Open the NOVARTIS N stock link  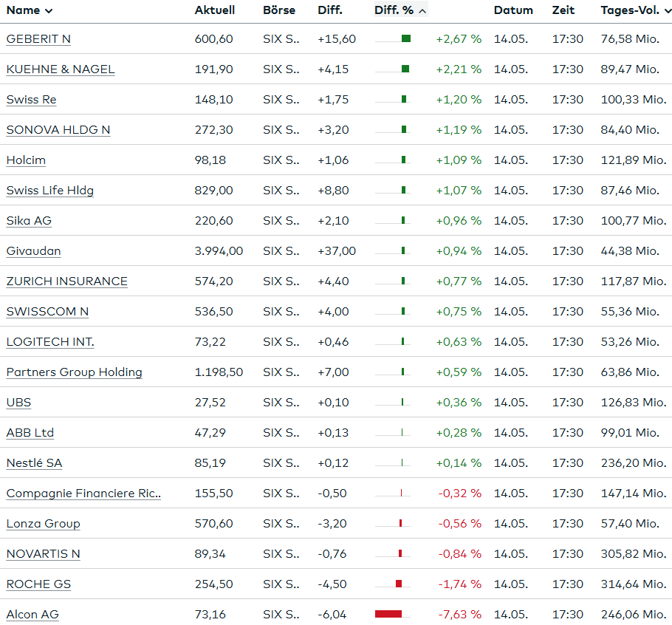[43, 554]
